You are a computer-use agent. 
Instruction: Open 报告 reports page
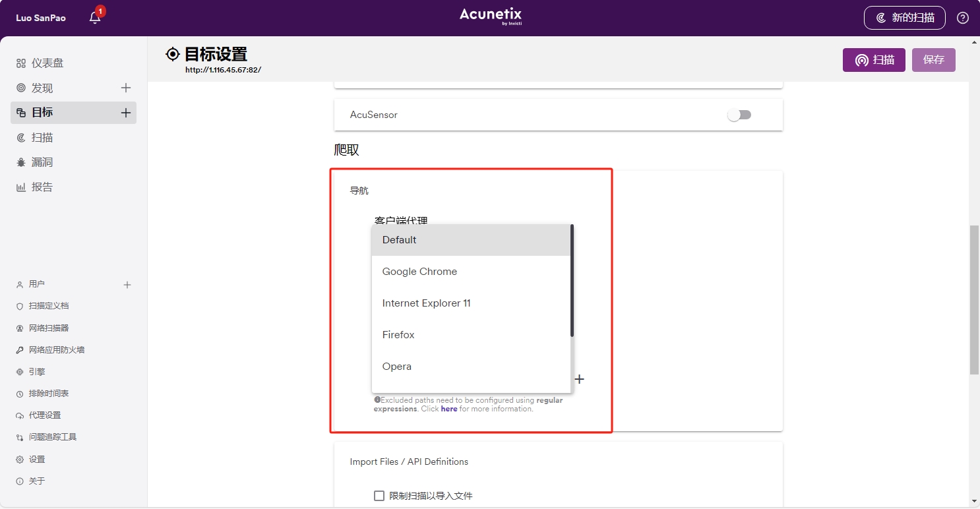tap(42, 187)
